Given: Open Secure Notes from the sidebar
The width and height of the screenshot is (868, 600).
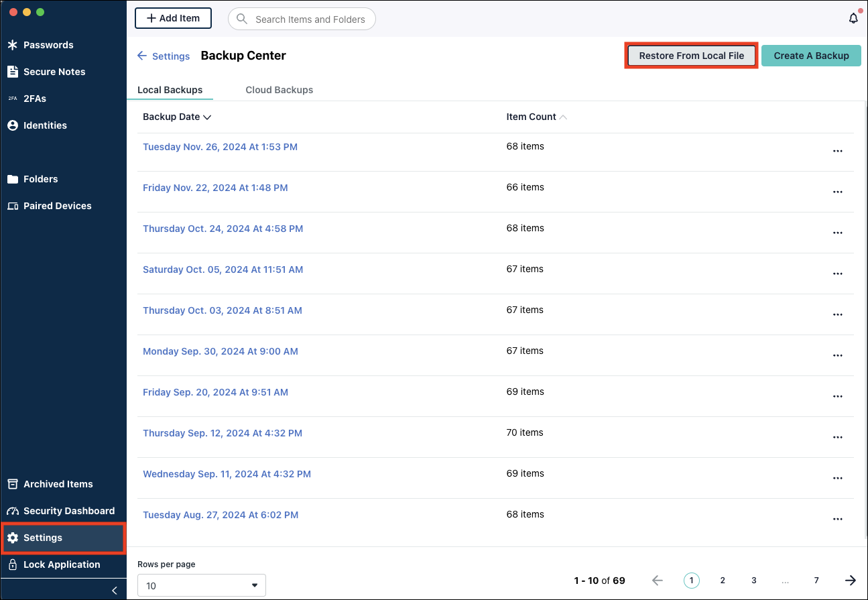Looking at the screenshot, I should click(13, 72).
